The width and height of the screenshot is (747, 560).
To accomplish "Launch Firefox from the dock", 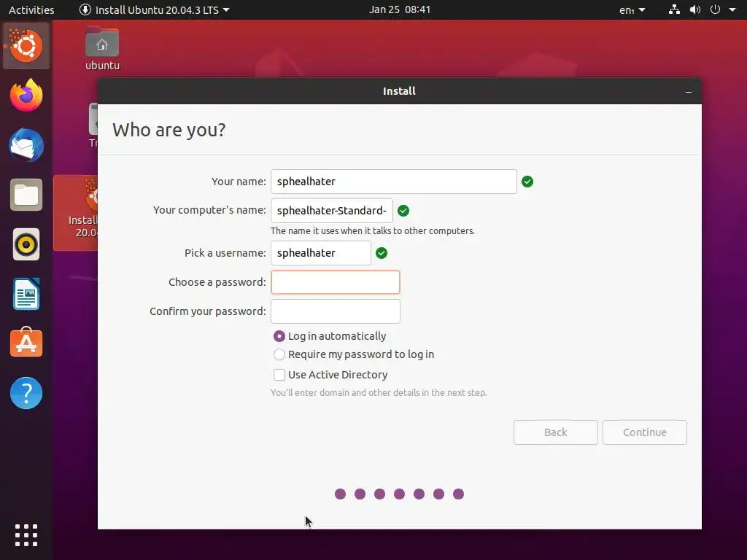I will click(x=26, y=96).
